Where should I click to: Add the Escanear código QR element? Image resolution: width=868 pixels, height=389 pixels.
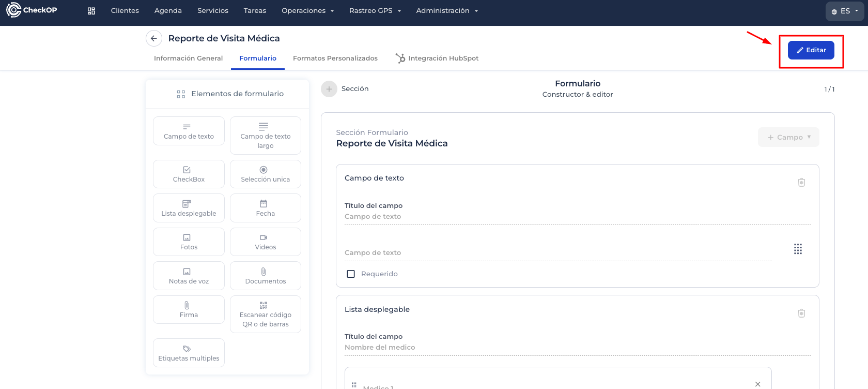point(265,315)
